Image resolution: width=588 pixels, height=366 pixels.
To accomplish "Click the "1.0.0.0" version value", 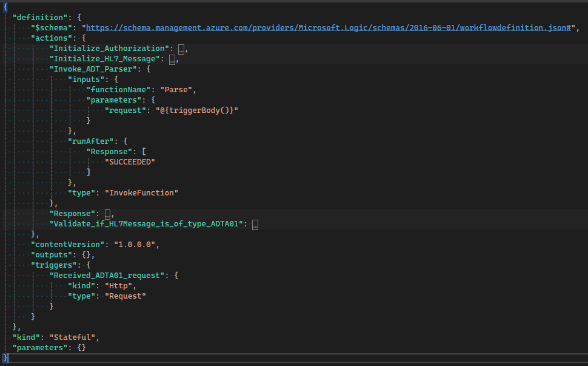I will point(135,245).
